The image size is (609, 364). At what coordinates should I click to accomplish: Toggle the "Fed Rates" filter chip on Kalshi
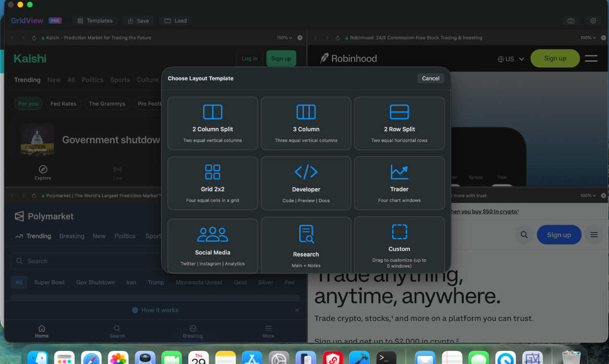[63, 103]
